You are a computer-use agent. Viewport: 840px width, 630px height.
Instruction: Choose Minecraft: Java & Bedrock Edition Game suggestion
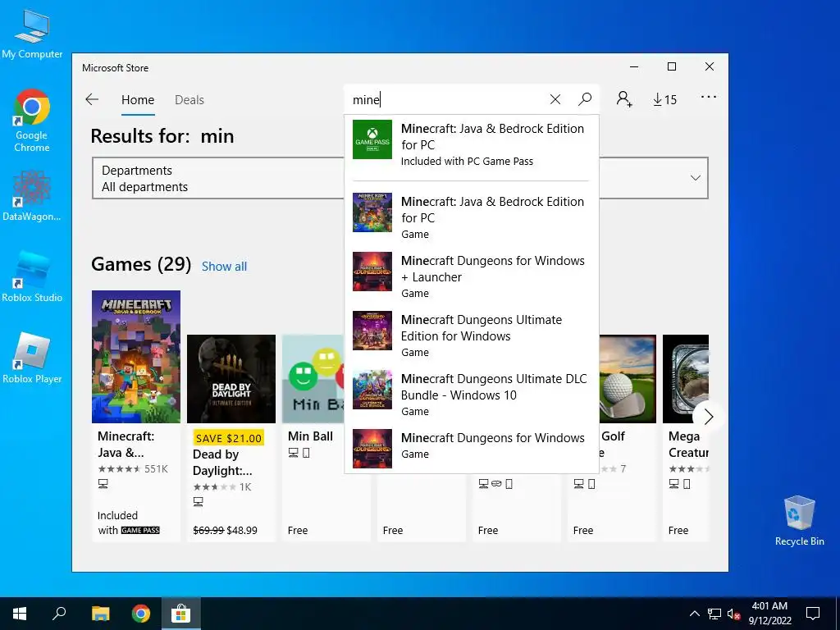(472, 217)
